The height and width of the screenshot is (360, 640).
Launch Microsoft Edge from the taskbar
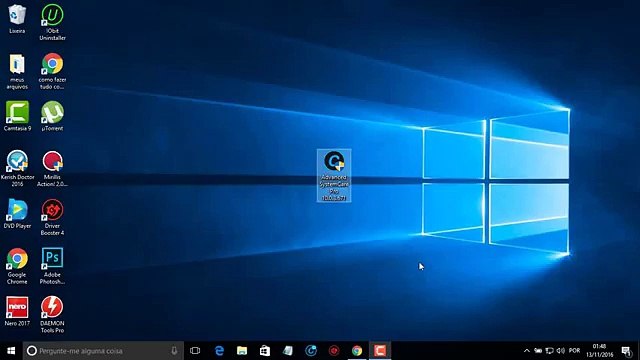(x=219, y=351)
